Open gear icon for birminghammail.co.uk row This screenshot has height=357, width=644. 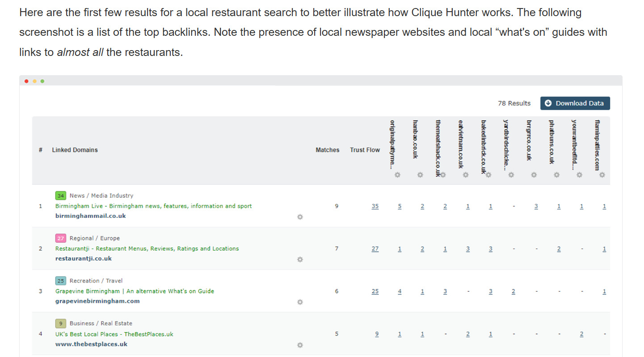[300, 217]
